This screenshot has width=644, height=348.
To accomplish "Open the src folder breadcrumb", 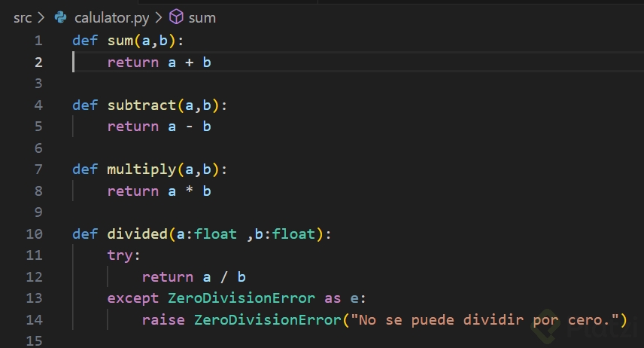I will click(x=23, y=17).
